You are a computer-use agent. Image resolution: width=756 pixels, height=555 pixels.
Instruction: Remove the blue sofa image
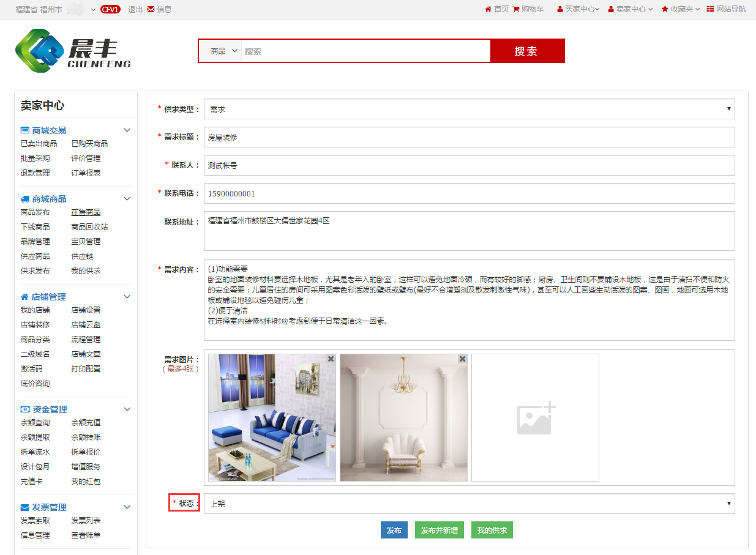tap(331, 359)
